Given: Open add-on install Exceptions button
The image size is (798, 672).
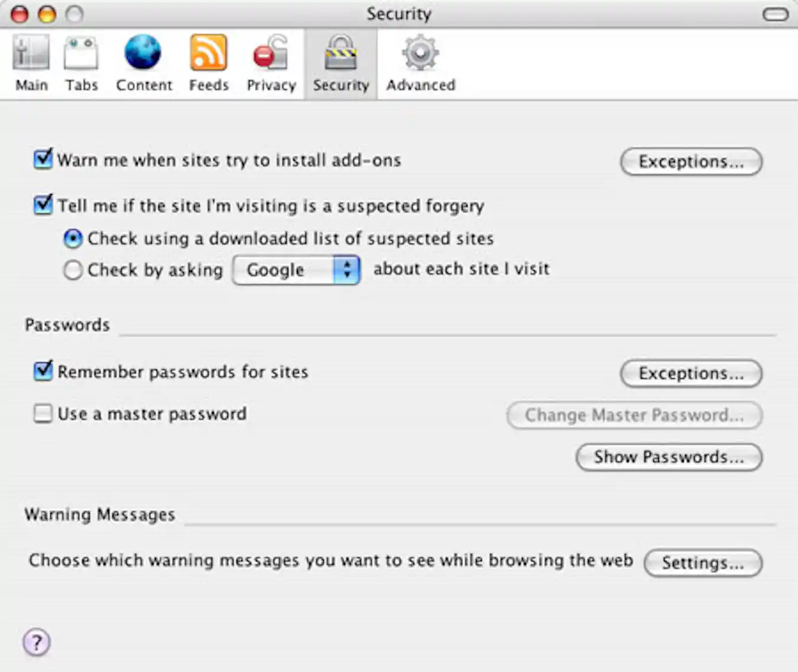Looking at the screenshot, I should [691, 161].
